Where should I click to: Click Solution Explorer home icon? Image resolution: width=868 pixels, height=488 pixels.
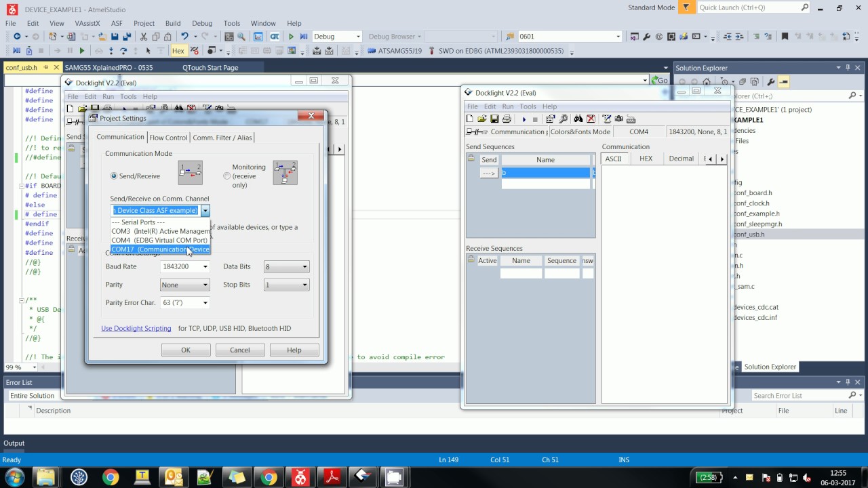click(x=707, y=82)
